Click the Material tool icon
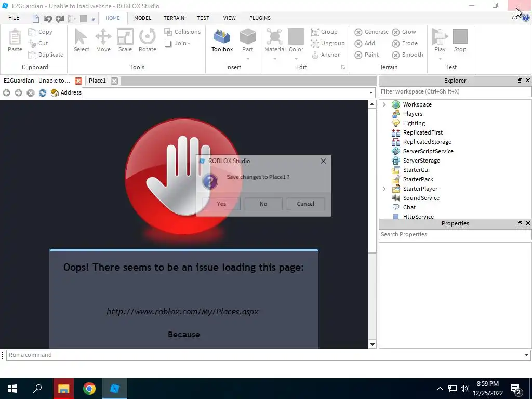Screen dimensions: 532x399 [x=275, y=37]
